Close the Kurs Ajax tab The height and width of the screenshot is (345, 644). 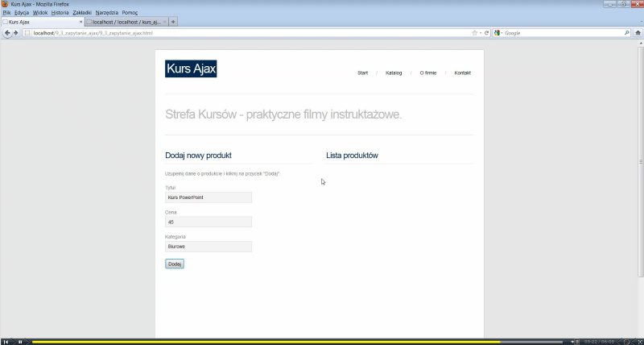click(80, 22)
